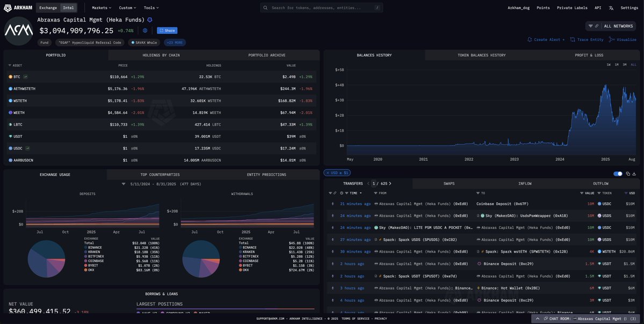
Task: Click the Visualize graph icon
Action: tap(612, 40)
